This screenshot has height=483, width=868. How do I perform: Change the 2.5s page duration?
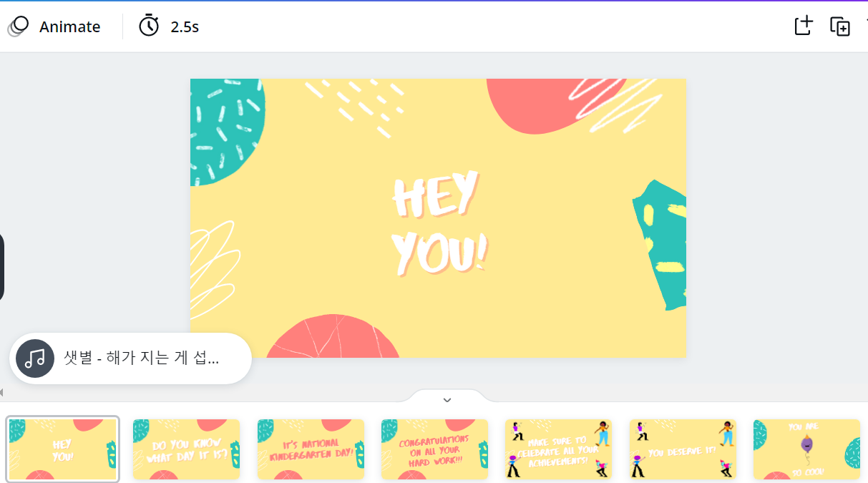[185, 27]
